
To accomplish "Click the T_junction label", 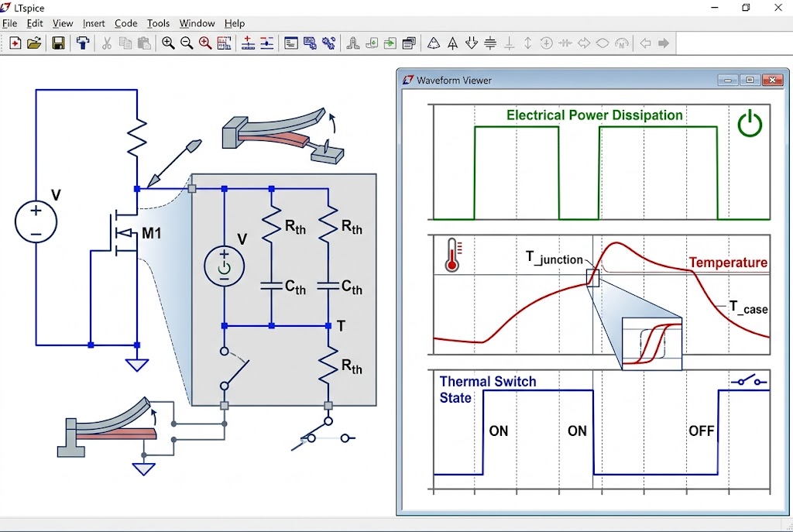I will pos(554,259).
